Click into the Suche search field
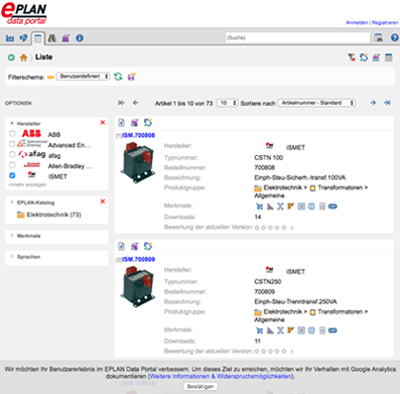Image resolution: width=400 pixels, height=394 pixels. [x=298, y=38]
